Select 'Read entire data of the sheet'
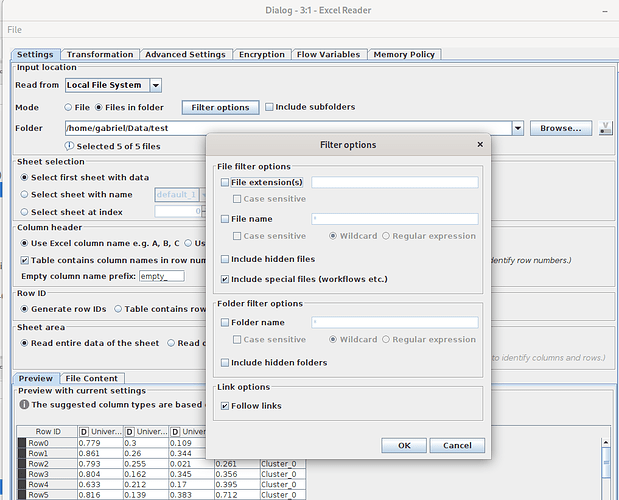 pyautogui.click(x=24, y=343)
